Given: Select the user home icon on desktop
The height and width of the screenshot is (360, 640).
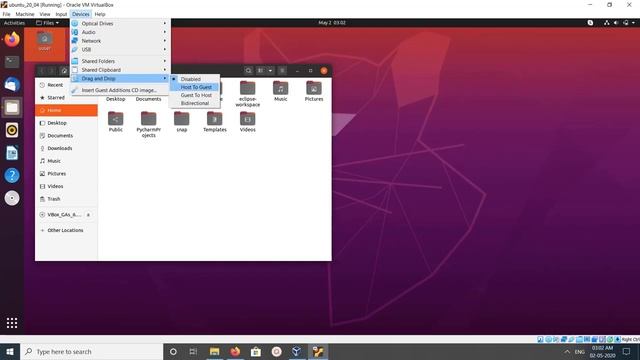Looking at the screenshot, I should 44,42.
